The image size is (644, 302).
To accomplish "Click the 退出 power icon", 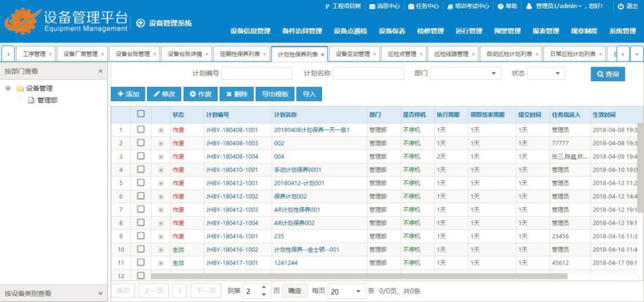I will pos(621,6).
